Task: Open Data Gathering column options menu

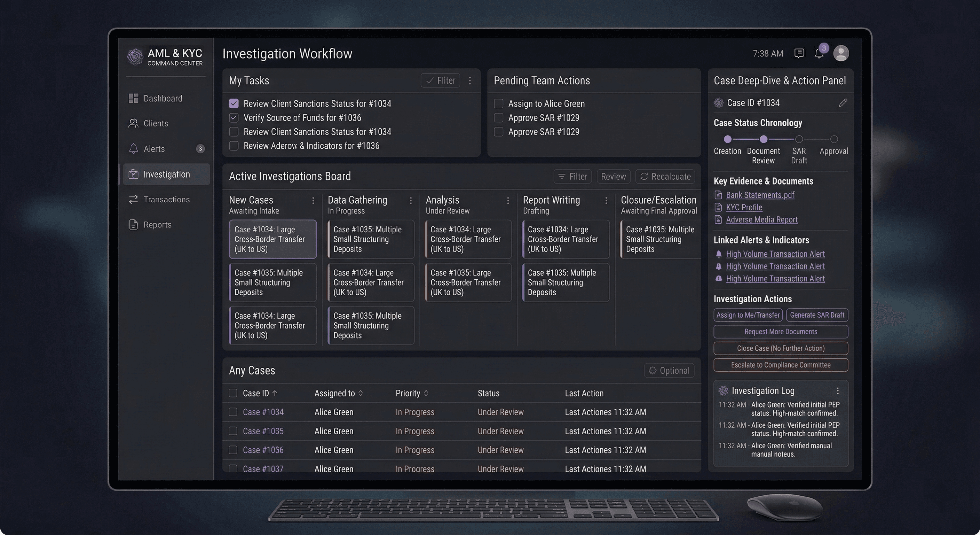Action: (411, 200)
